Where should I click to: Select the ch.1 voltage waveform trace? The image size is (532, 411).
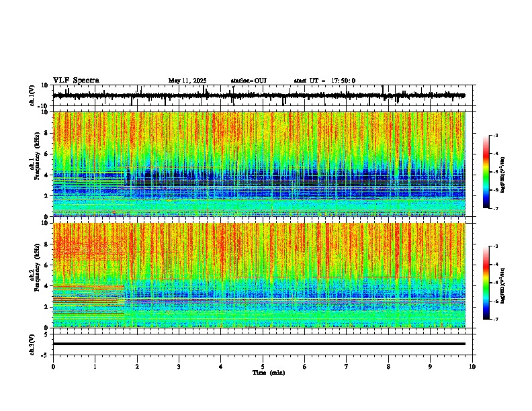click(x=259, y=95)
